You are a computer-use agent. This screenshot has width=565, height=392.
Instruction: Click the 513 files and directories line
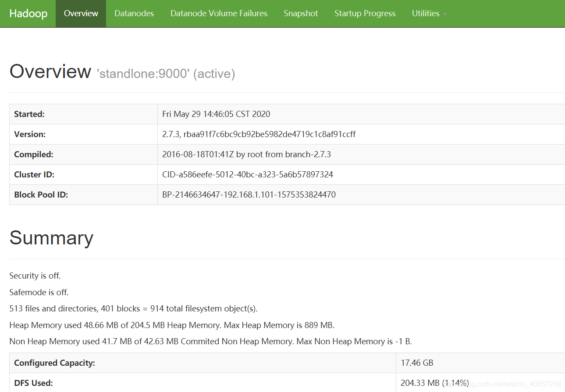133,308
